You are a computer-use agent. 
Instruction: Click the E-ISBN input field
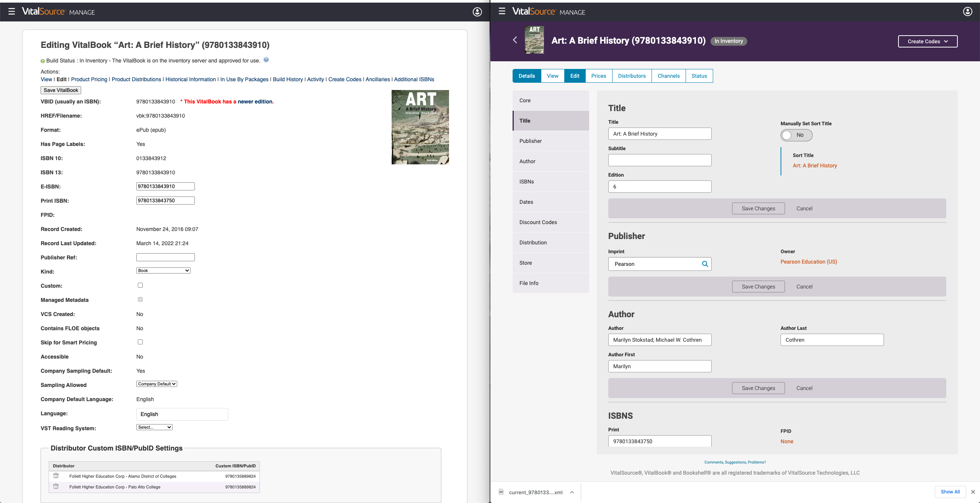(165, 186)
